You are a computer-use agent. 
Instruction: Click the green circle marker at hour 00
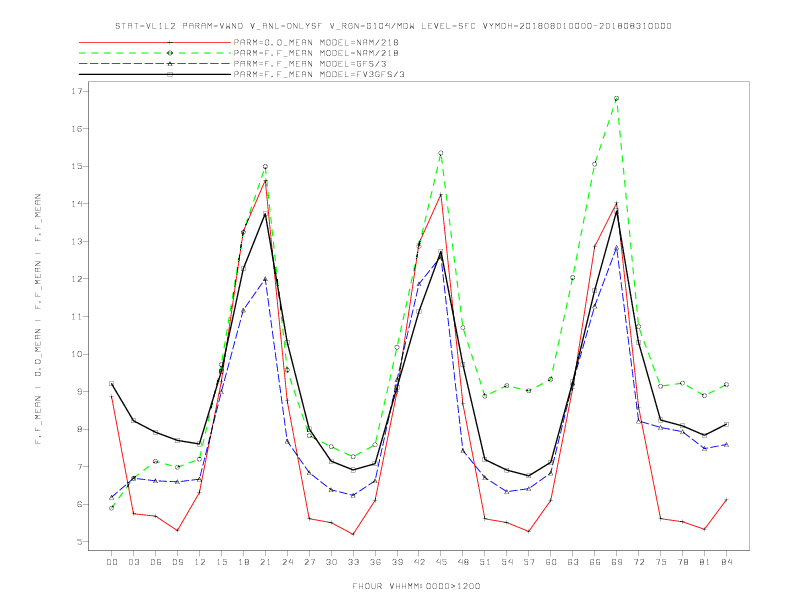click(112, 508)
